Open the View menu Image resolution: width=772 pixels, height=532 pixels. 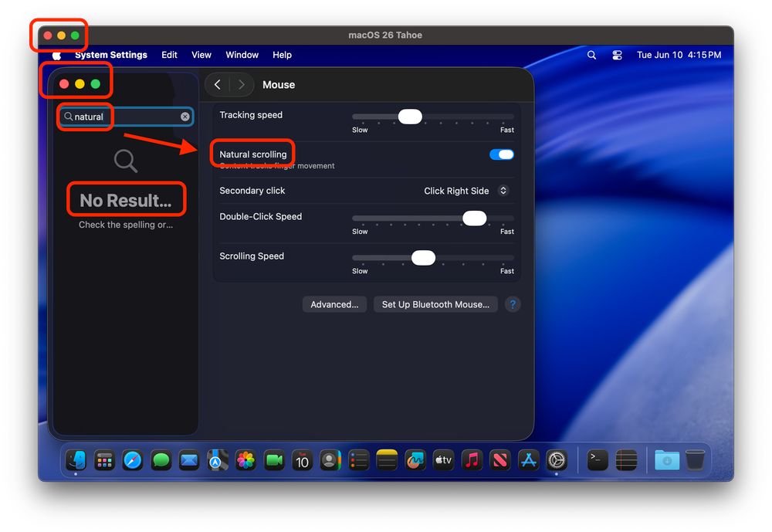coord(201,55)
